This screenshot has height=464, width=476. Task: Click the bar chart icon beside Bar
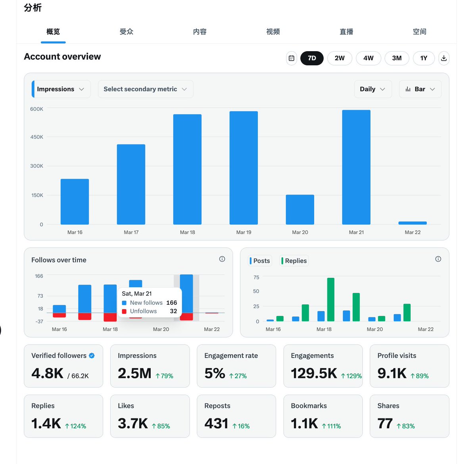click(x=408, y=89)
